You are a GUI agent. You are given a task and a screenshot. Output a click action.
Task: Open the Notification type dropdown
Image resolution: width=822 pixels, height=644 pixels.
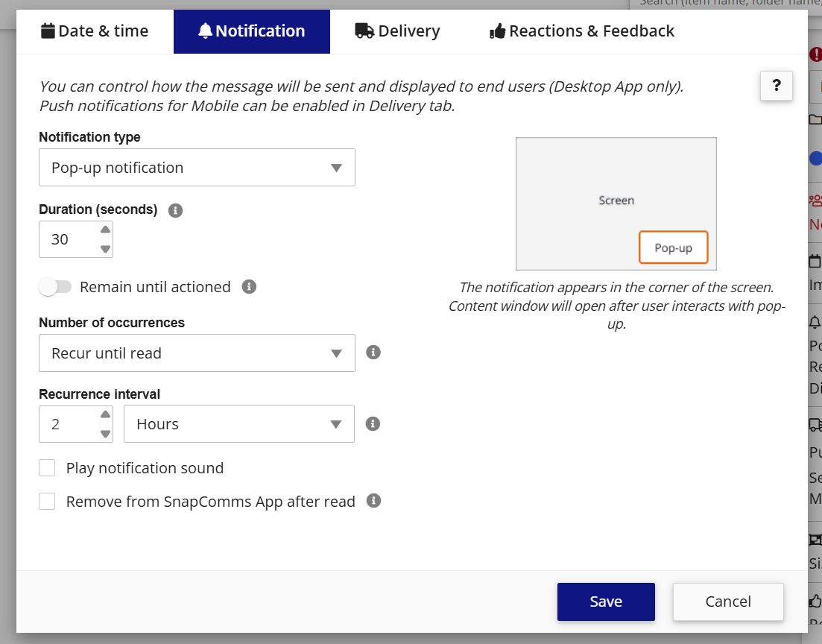pos(197,167)
